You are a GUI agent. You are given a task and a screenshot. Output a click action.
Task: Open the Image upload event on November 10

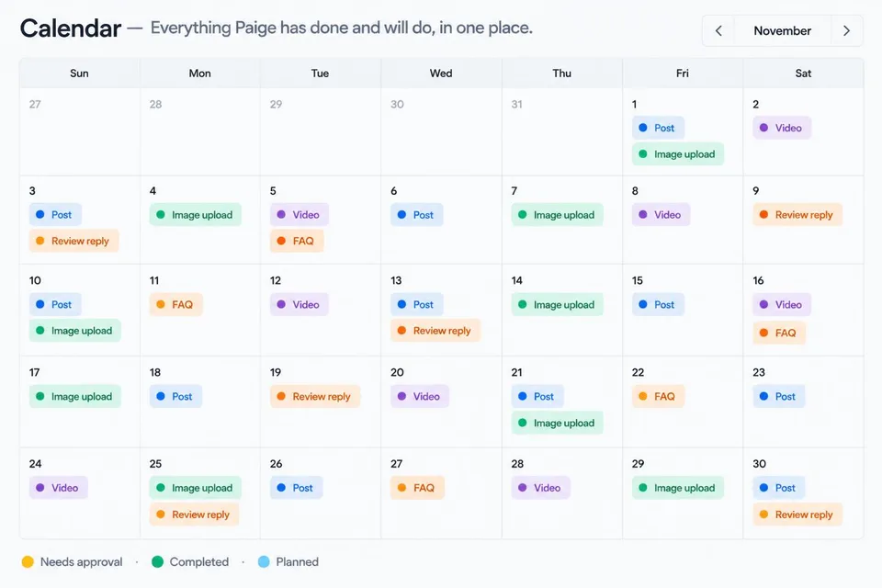point(74,331)
